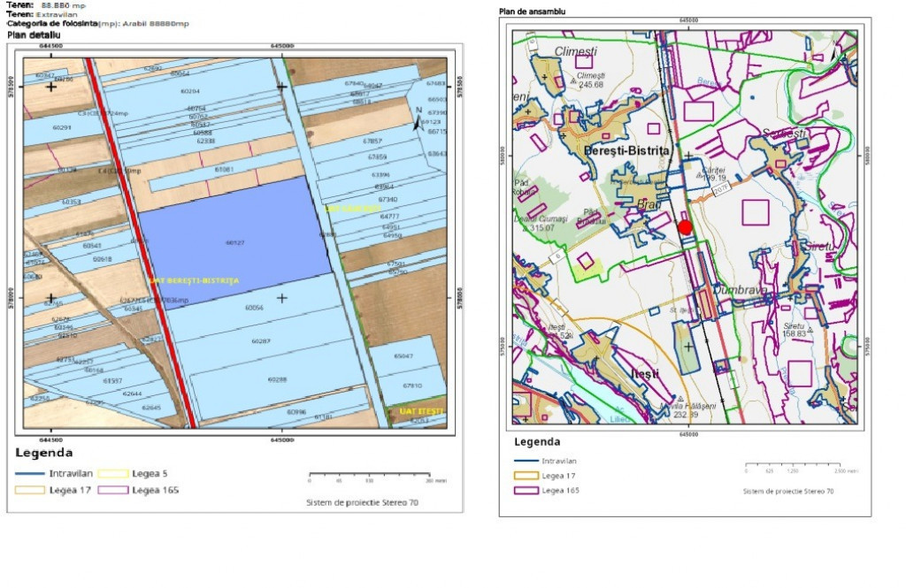Click the UAT ITEȘTI label
This screenshot has width=906, height=588.
coord(420,411)
